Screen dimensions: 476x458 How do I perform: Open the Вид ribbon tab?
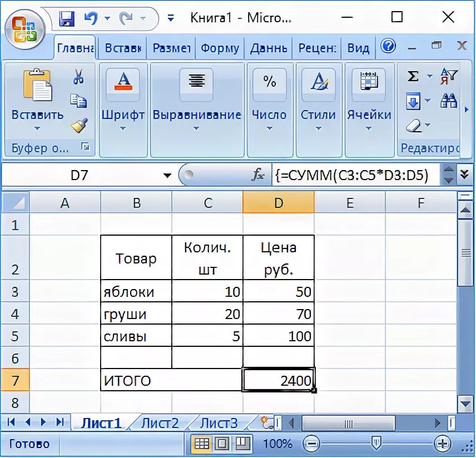[x=358, y=48]
